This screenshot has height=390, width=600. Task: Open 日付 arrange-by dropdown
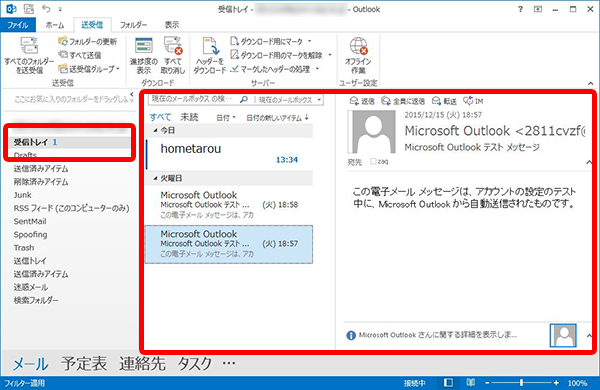click(x=226, y=118)
